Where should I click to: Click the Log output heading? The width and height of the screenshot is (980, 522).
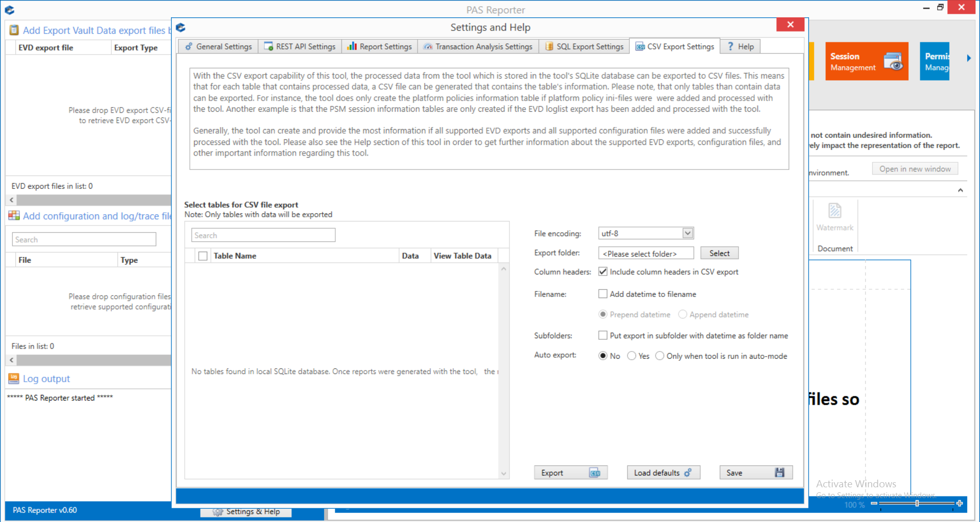[x=46, y=379]
